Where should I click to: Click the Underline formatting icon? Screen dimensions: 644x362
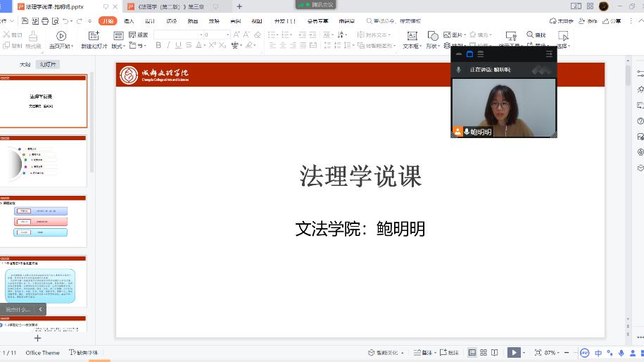[178, 46]
